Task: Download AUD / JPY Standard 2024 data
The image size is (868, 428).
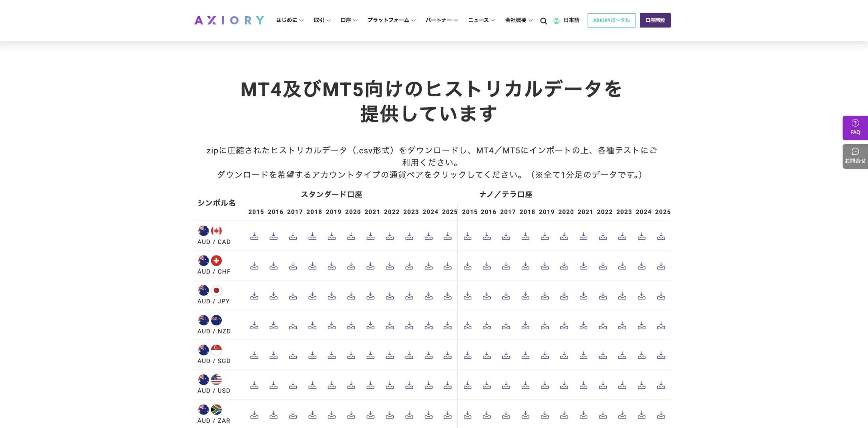Action: tap(429, 296)
